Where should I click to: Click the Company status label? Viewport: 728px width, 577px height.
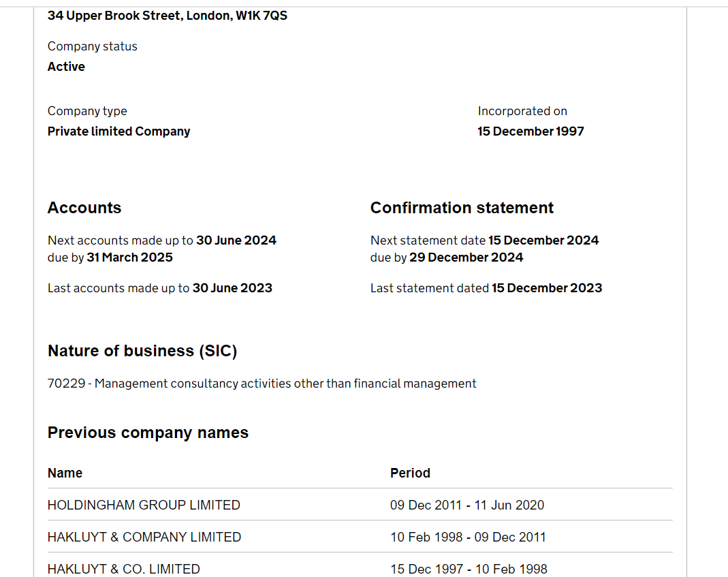pyautogui.click(x=92, y=46)
